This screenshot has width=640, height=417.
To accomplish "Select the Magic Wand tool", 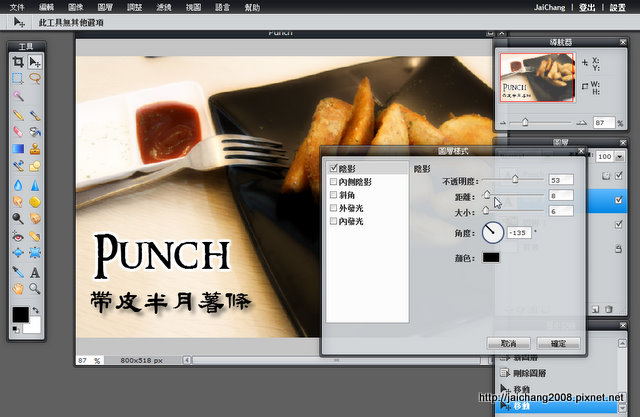I will click(x=18, y=95).
